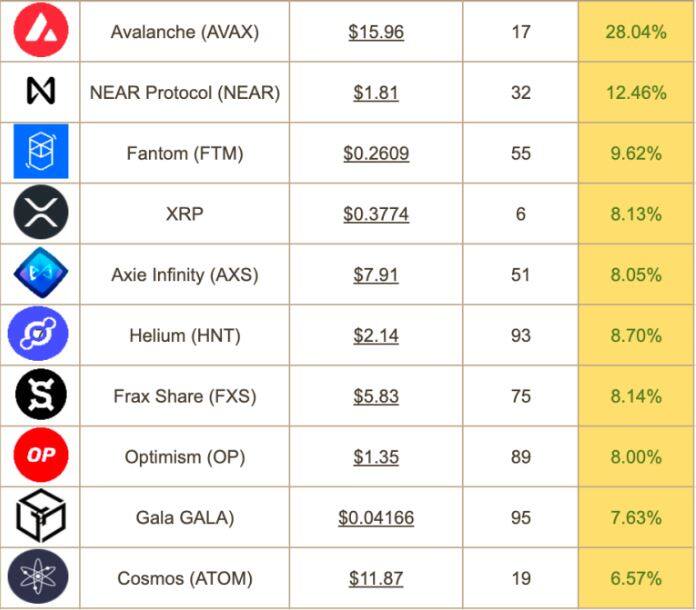This screenshot has height=610, width=696.
Task: Click the Frax Share logo icon
Action: [41, 394]
